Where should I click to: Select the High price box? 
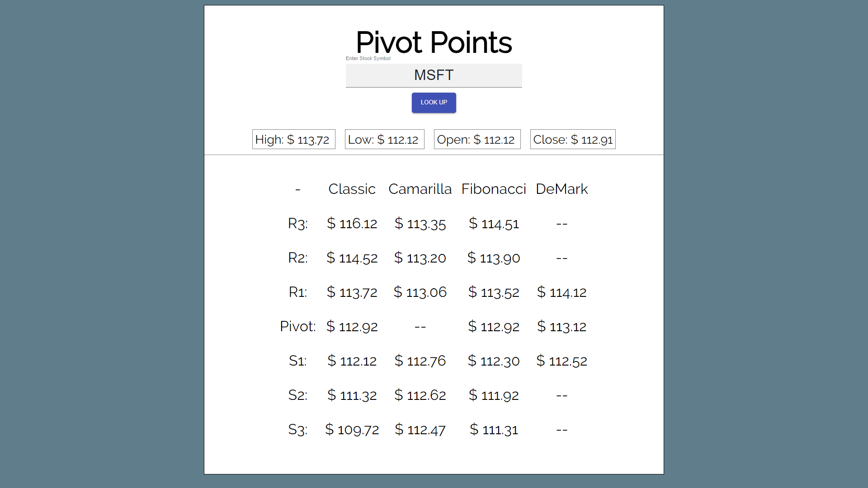[x=293, y=140]
